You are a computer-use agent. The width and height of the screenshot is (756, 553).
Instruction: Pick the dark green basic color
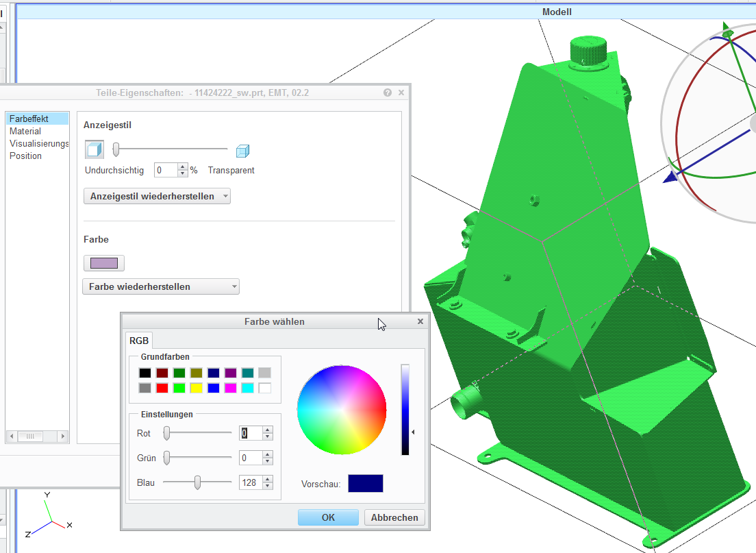(179, 373)
